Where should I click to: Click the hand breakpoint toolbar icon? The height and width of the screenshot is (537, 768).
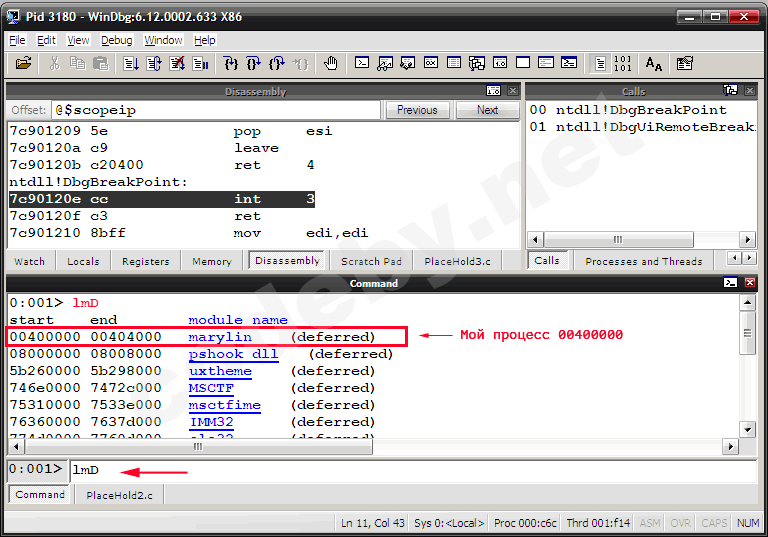(331, 63)
